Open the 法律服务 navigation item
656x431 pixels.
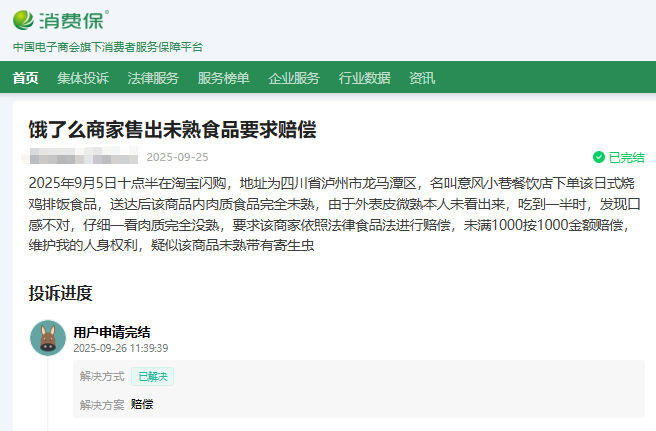tap(153, 78)
